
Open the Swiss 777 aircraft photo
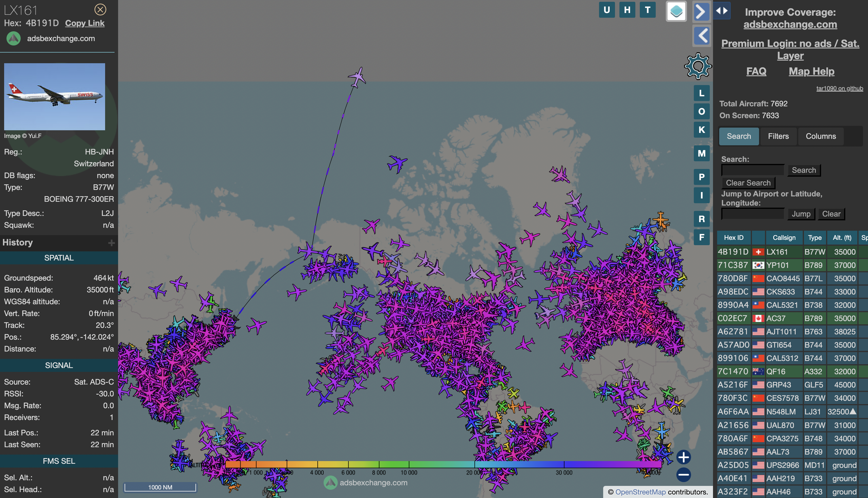(54, 97)
